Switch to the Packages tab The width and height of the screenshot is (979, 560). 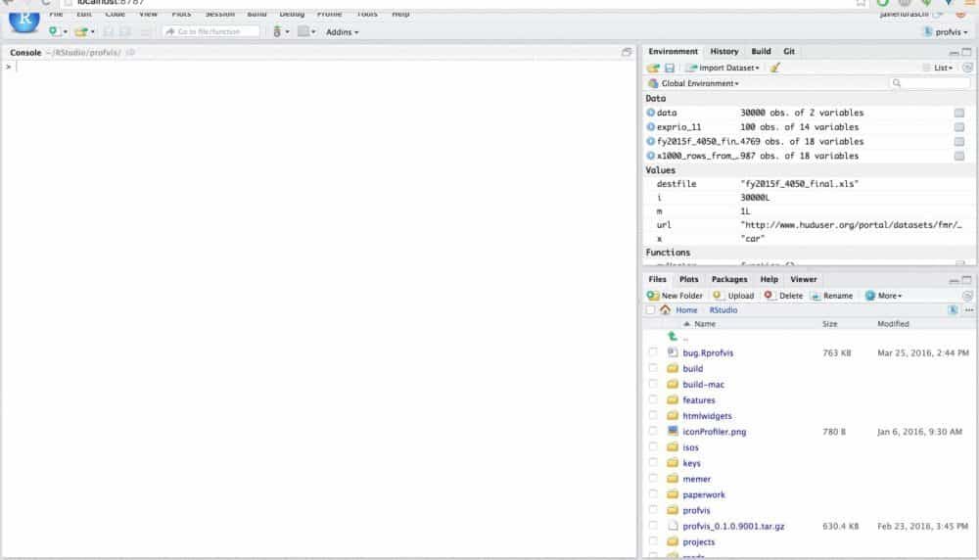(729, 279)
